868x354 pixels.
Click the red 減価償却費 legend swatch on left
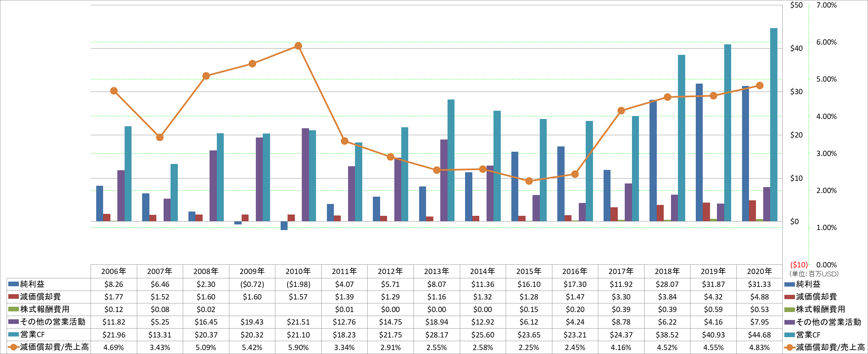pos(14,296)
